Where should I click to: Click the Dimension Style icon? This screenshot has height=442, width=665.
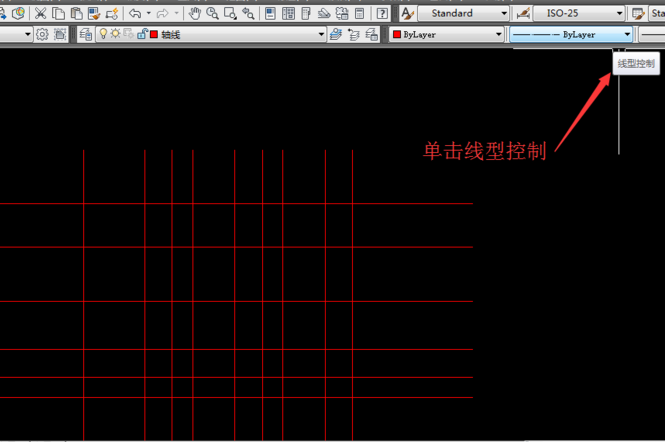pos(524,14)
